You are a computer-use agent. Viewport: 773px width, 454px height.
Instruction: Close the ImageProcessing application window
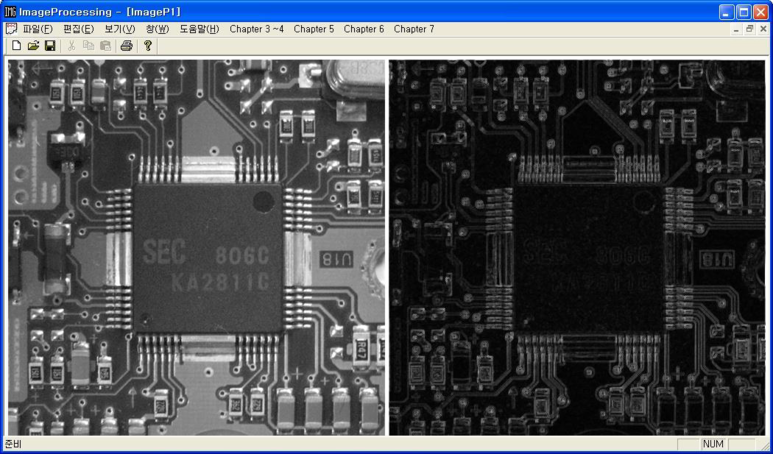[760, 12]
